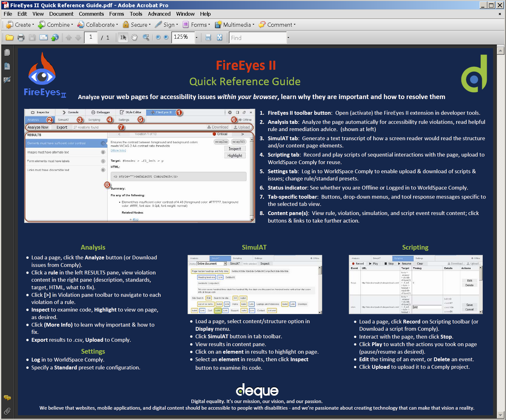Viewport: 506px width, 420px height.
Task: Open the Document menu
Action: tap(61, 14)
